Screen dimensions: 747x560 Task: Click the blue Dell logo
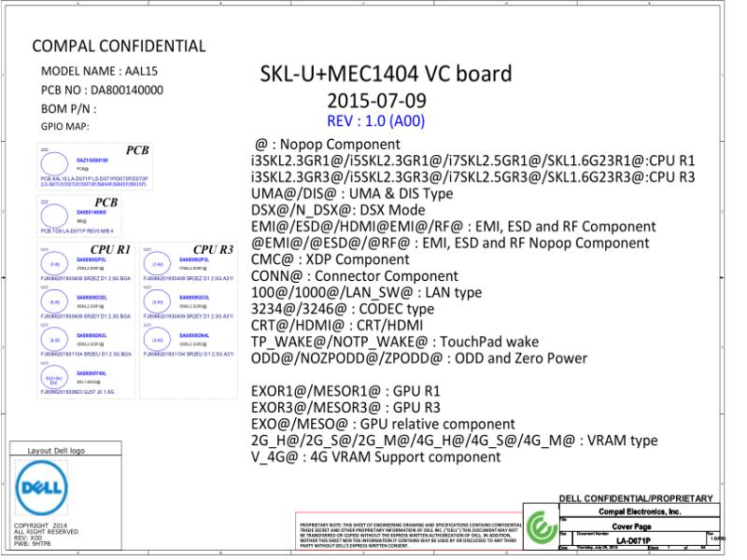(41, 488)
